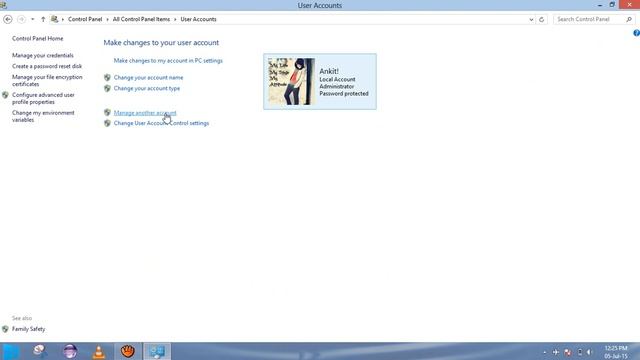Select All Control Panel Items breadcrumb
The height and width of the screenshot is (360, 640).
point(141,19)
